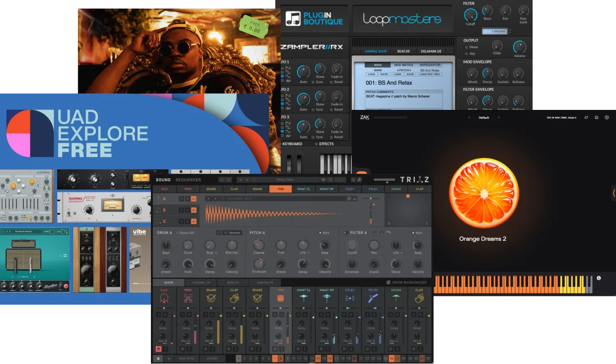Go to next preset after Default

(x=498, y=118)
